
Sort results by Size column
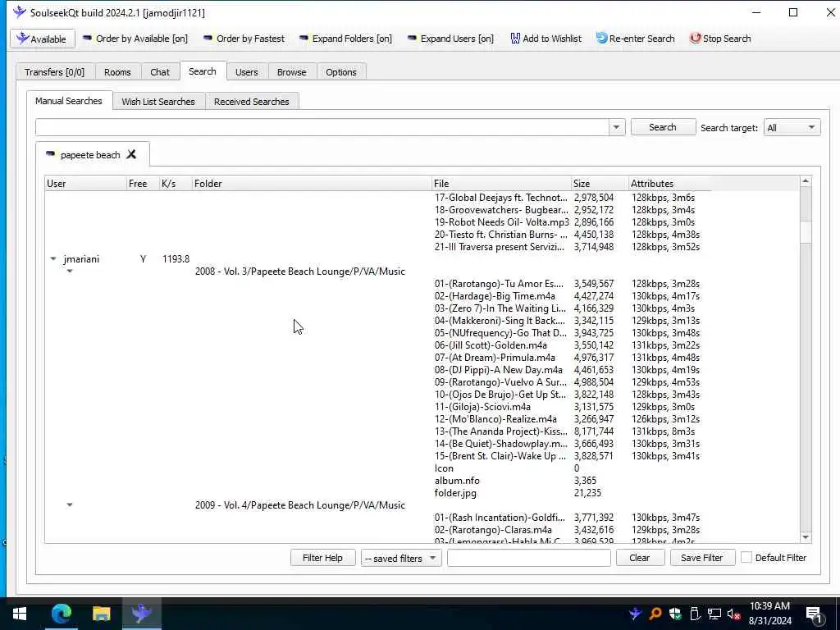click(x=600, y=183)
